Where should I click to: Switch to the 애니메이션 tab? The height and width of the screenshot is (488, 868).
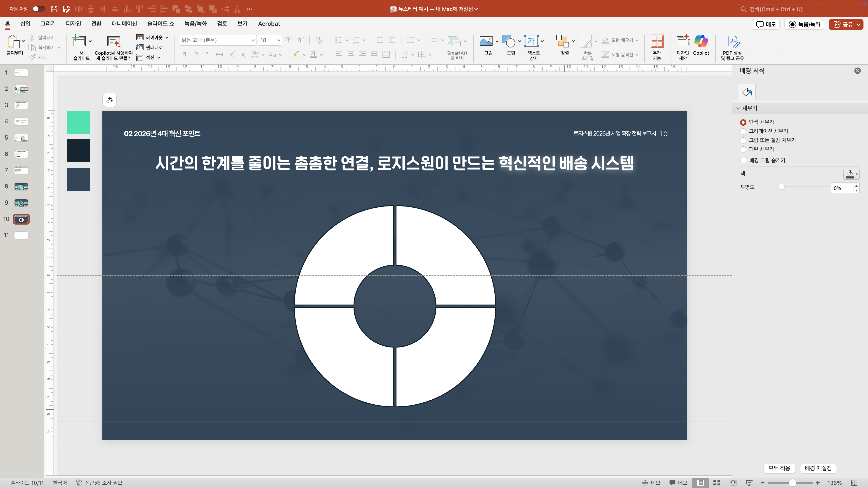124,23
